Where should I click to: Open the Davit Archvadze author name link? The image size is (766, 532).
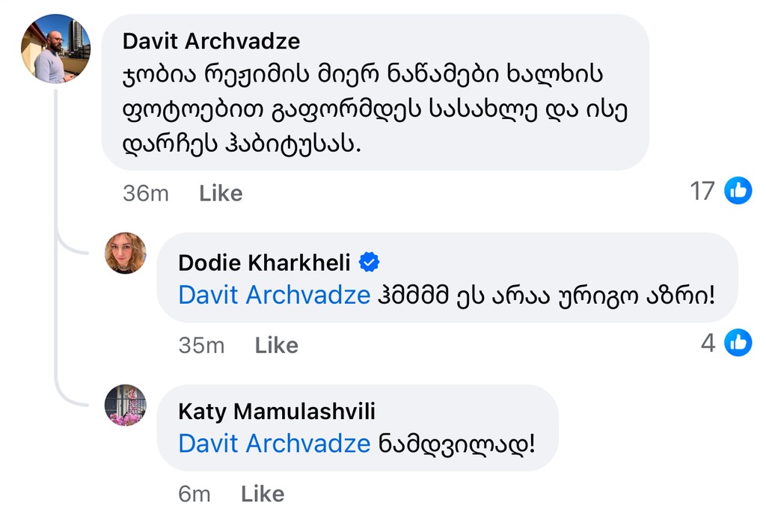point(210,40)
